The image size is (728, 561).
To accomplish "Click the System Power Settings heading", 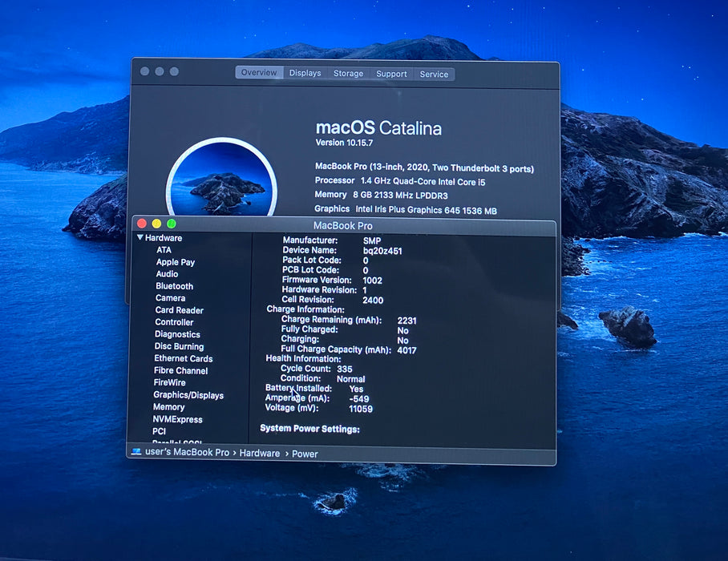I will [309, 429].
